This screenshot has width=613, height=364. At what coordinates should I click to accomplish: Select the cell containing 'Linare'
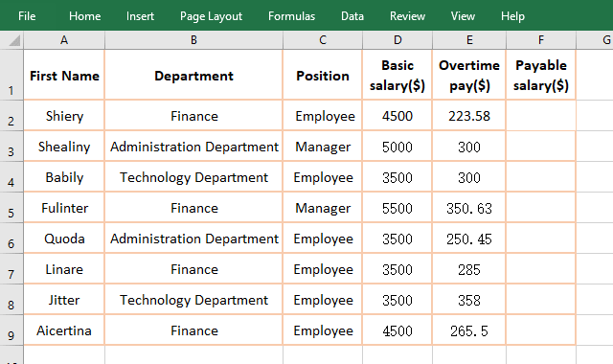coord(64,269)
